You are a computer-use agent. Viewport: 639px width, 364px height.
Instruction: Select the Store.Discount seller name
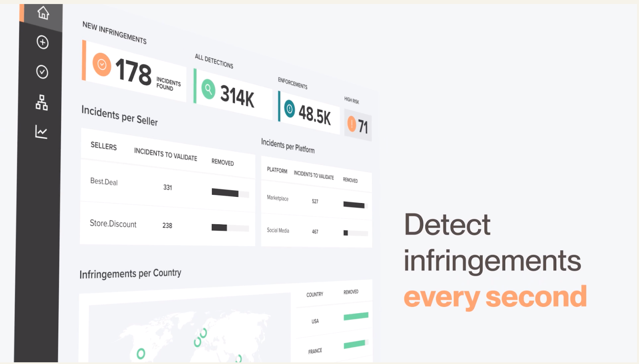113,224
